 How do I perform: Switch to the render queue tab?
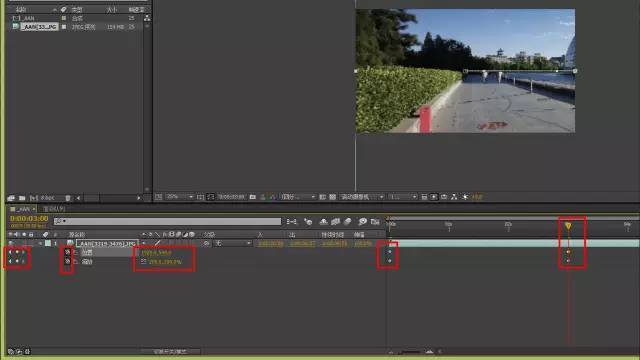(54, 209)
